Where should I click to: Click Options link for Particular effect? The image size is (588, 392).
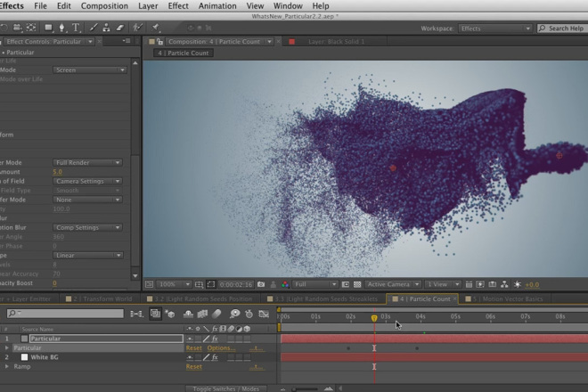click(x=220, y=348)
